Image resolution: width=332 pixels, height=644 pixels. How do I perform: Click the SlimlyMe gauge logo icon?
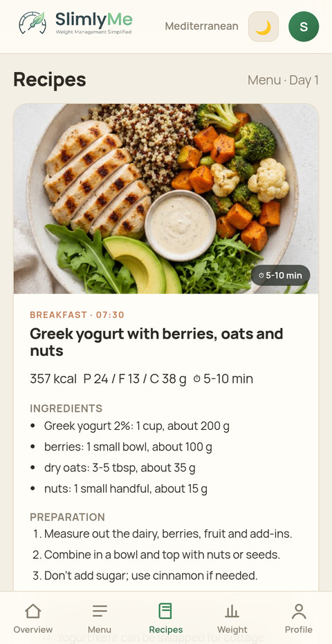(33, 23)
